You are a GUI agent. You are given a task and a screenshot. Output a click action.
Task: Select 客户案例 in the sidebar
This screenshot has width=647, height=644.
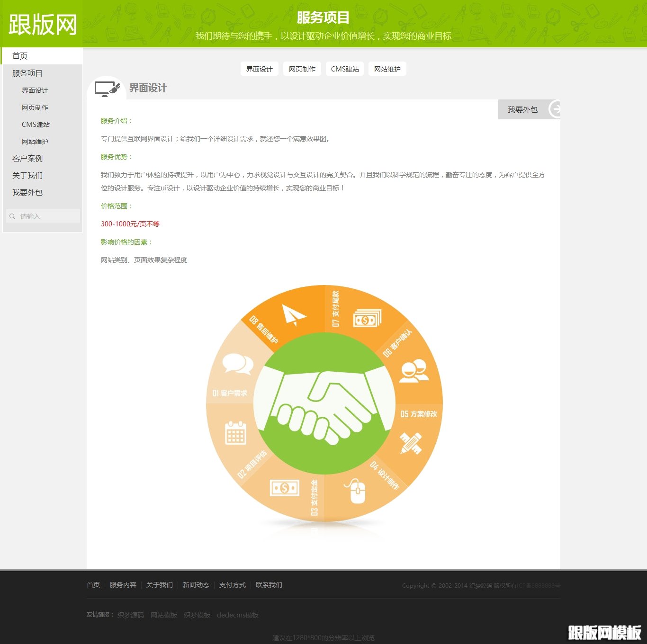[x=27, y=158]
